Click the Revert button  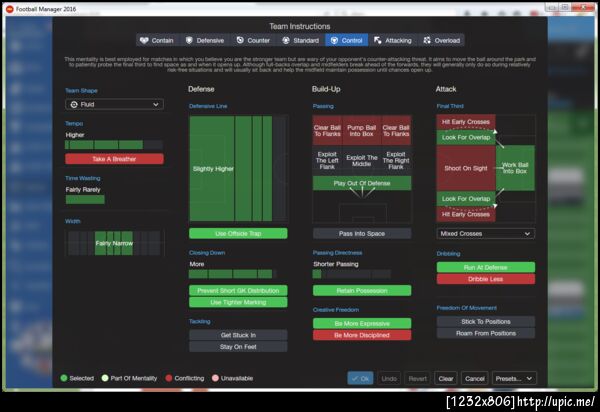pos(417,378)
